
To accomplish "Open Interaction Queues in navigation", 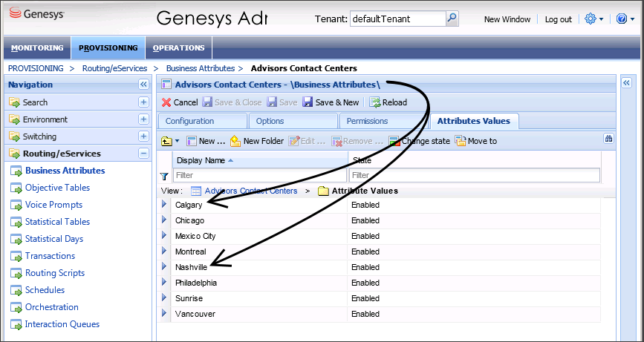I will point(62,324).
